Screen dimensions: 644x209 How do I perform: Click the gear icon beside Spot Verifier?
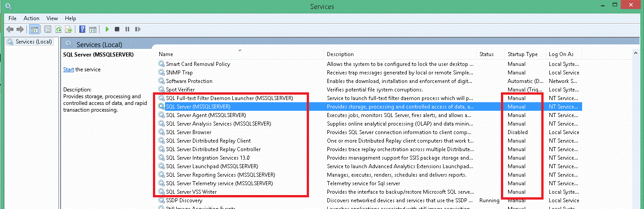click(x=161, y=90)
